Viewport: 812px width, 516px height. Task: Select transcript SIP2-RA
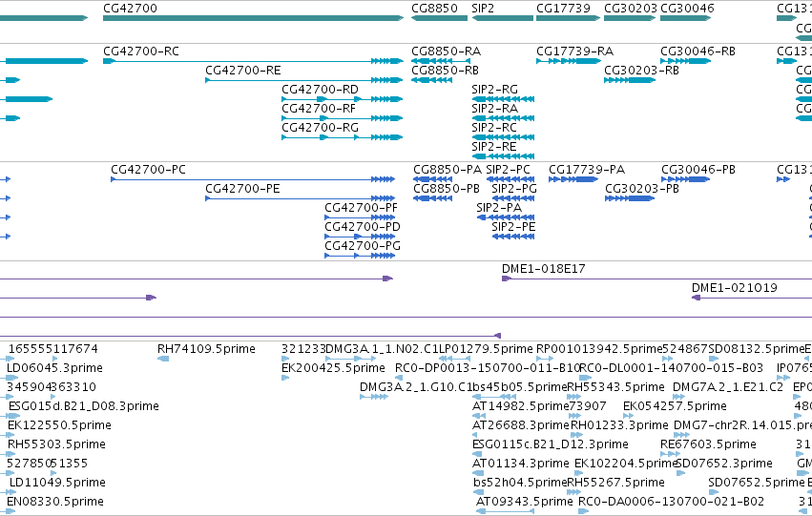pos(503,118)
